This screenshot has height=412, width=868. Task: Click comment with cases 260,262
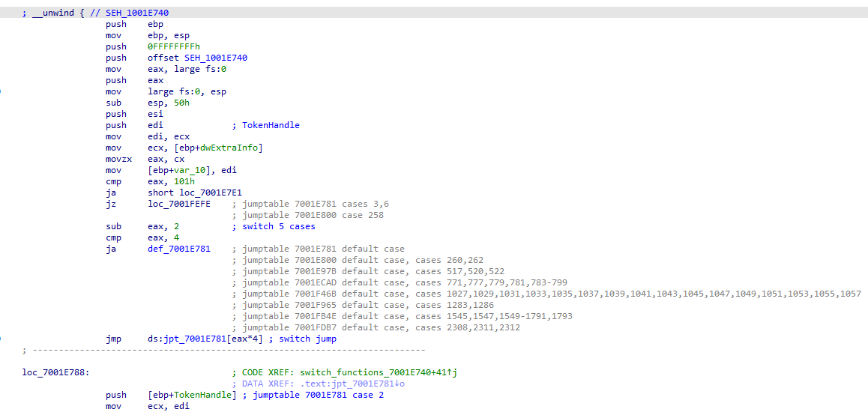pyautogui.click(x=358, y=260)
